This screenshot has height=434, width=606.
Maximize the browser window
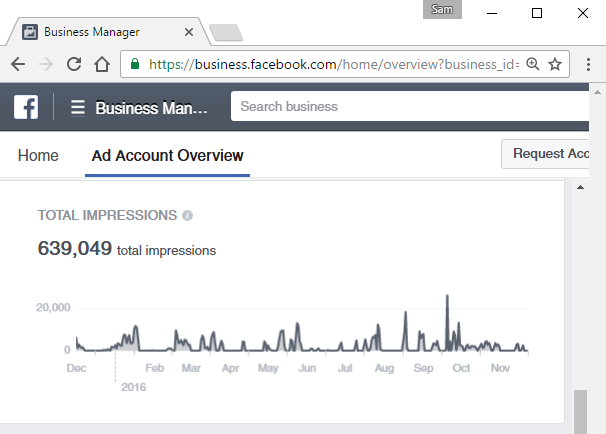click(x=537, y=13)
